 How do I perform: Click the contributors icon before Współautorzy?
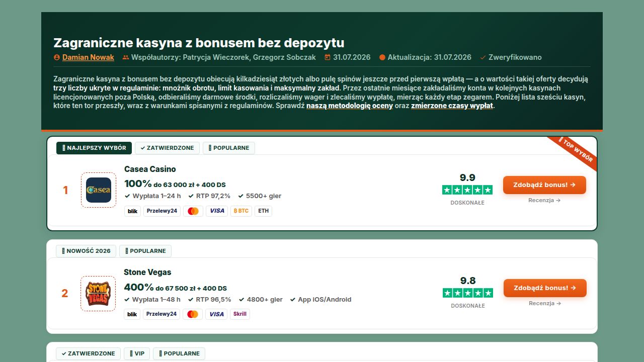(x=126, y=57)
